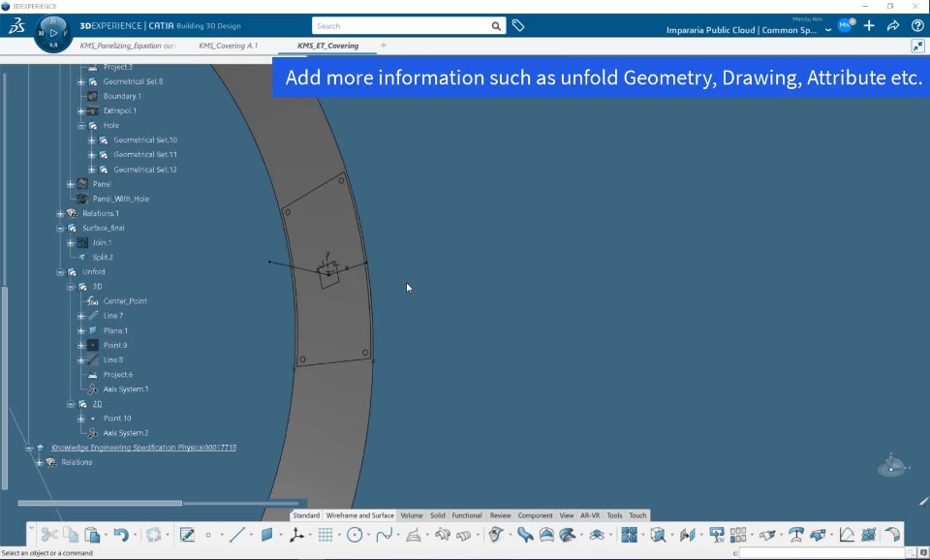Collapse the Surface_final node
Screen dimensions: 930x560
pyautogui.click(x=60, y=229)
